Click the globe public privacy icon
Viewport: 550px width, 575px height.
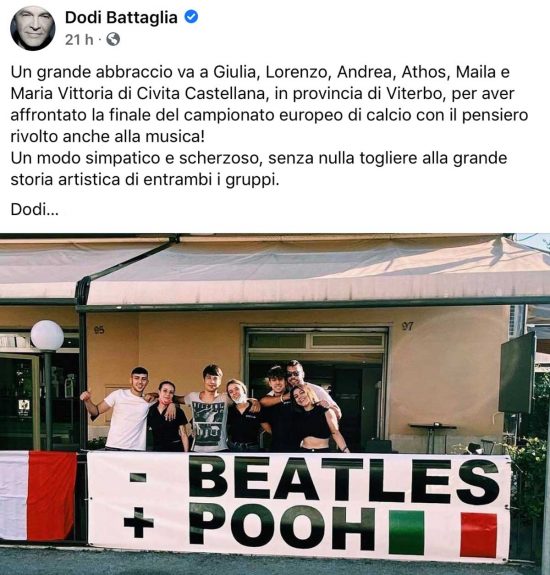click(113, 39)
